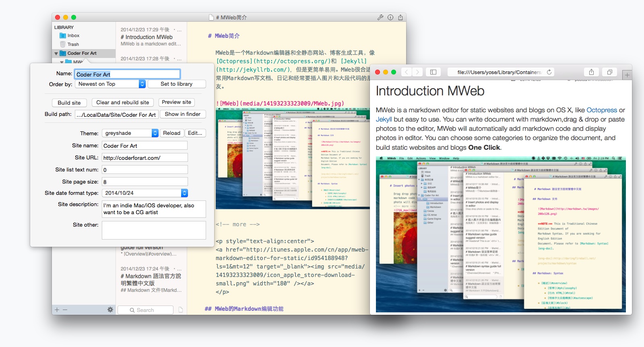Collapse the Coder For Art library folder
The width and height of the screenshot is (644, 347).
(56, 53)
